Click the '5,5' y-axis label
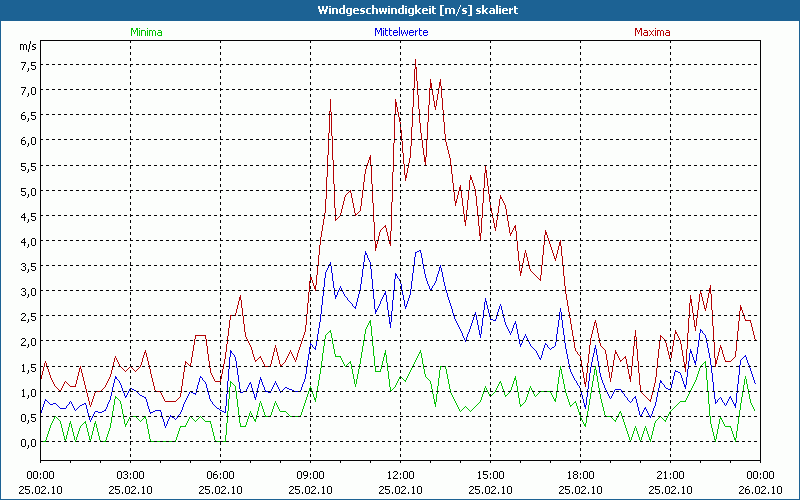This screenshot has height=500, width=800. [28, 166]
